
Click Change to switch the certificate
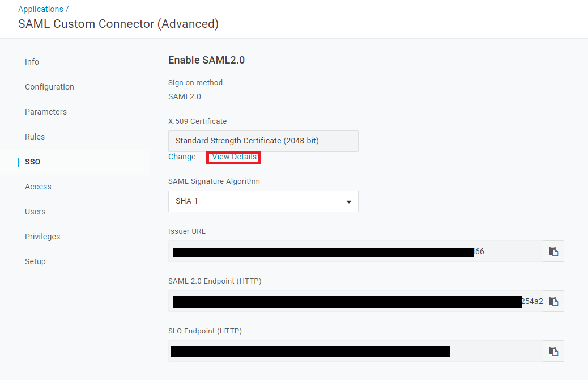[182, 157]
